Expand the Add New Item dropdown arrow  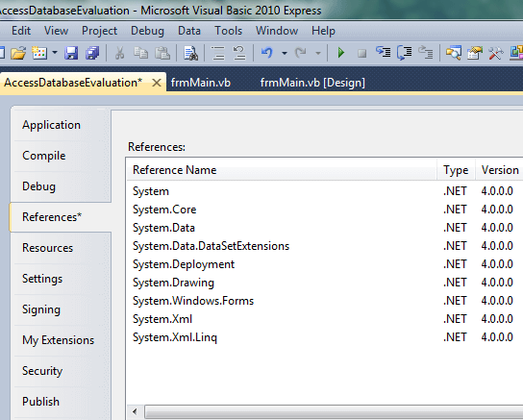55,53
